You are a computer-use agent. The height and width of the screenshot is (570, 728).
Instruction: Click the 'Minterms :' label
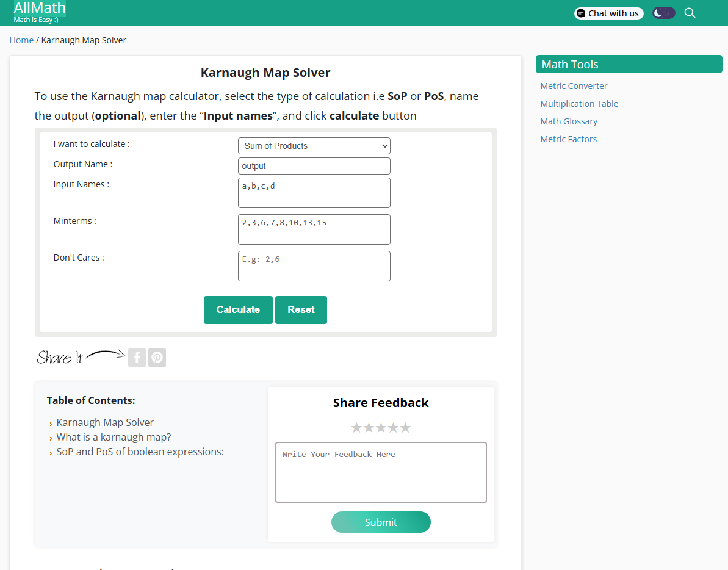click(x=74, y=221)
